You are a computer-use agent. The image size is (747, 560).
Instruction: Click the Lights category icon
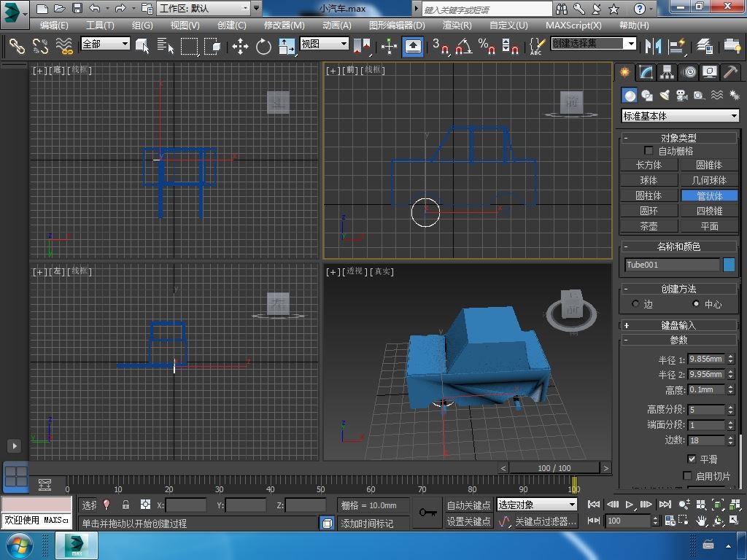665,96
